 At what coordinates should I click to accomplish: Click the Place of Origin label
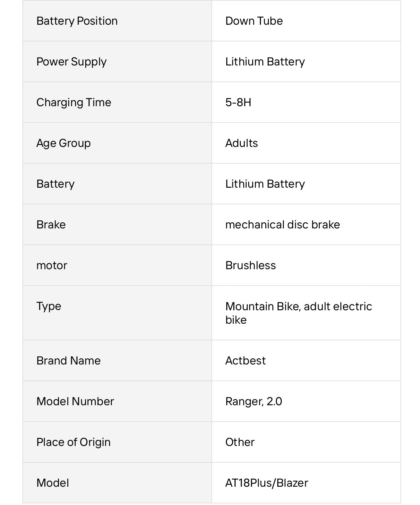[73, 442]
